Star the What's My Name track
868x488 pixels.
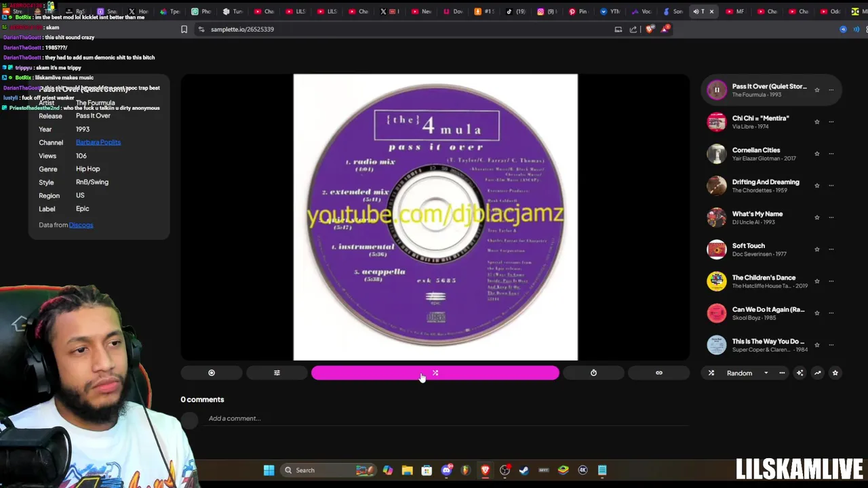817,218
